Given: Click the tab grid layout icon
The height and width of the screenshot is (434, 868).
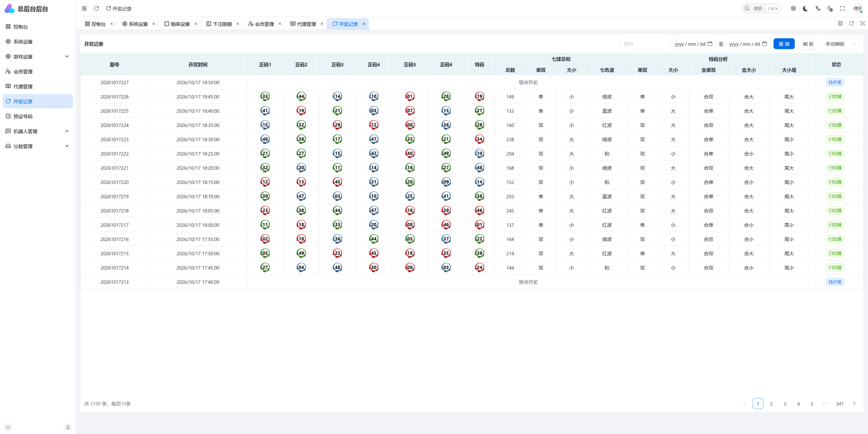Looking at the screenshot, I should pos(840,23).
